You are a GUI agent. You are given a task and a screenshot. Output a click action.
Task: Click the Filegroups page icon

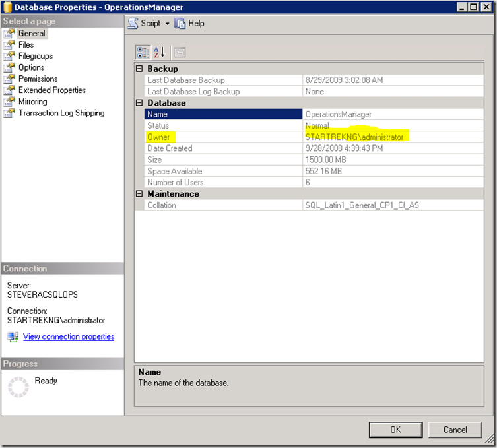tap(9, 56)
